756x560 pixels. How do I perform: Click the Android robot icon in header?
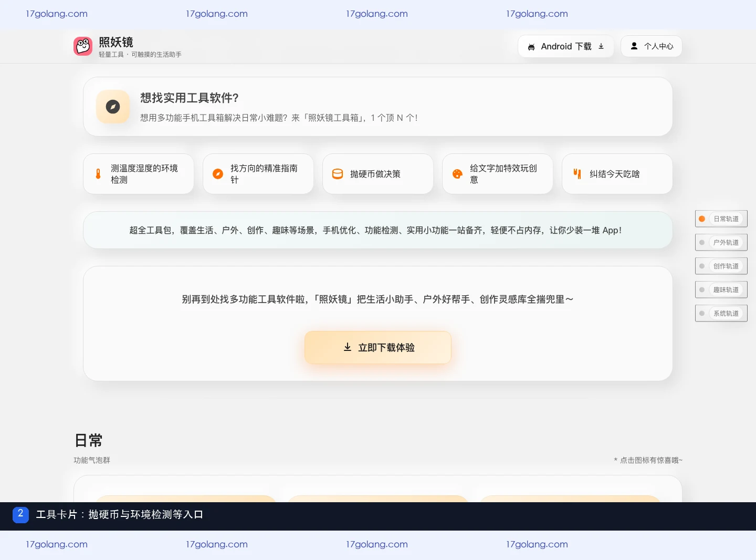pyautogui.click(x=531, y=47)
